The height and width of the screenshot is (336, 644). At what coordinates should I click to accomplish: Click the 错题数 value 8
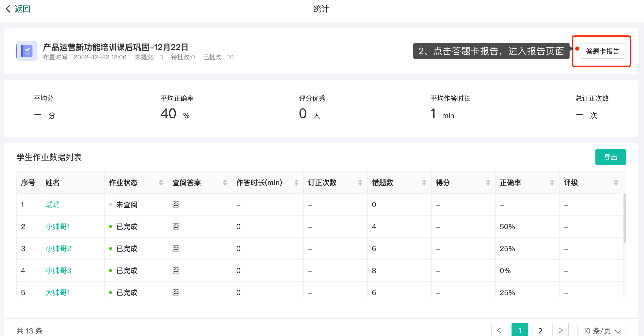[x=374, y=271]
